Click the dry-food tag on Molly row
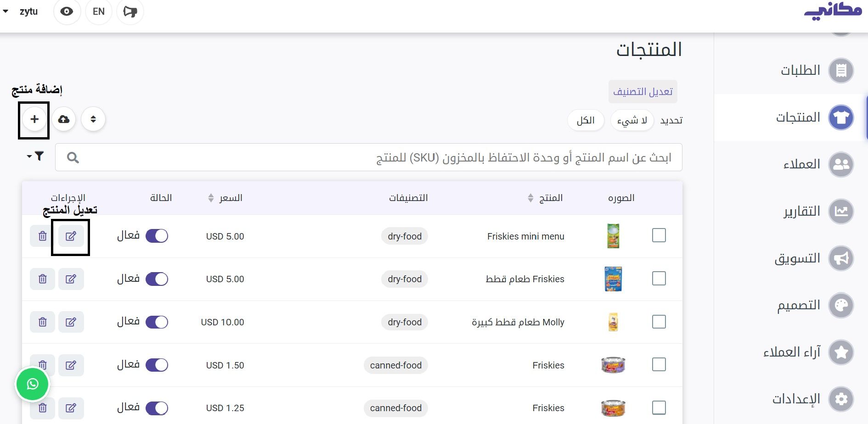Screen dimensions: 868x424 [405, 322]
